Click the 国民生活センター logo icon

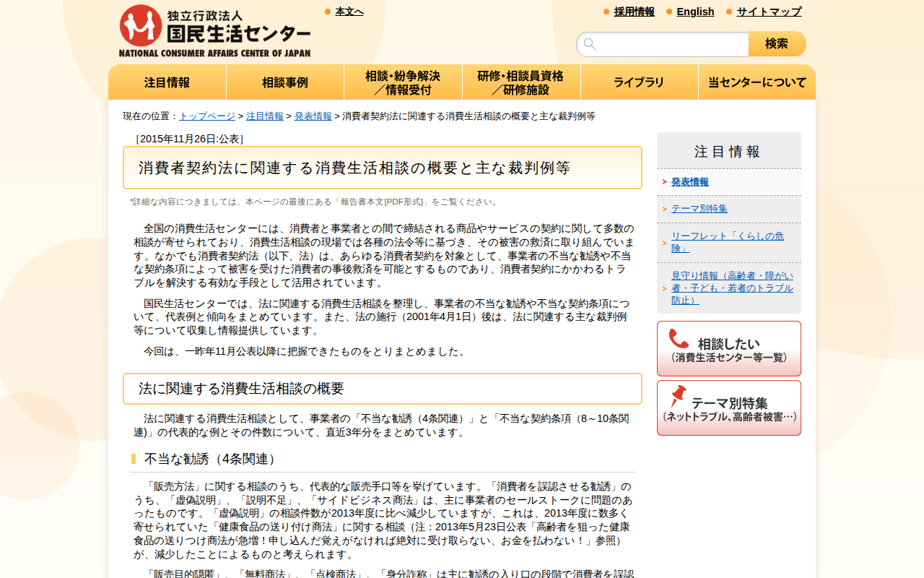139,27
